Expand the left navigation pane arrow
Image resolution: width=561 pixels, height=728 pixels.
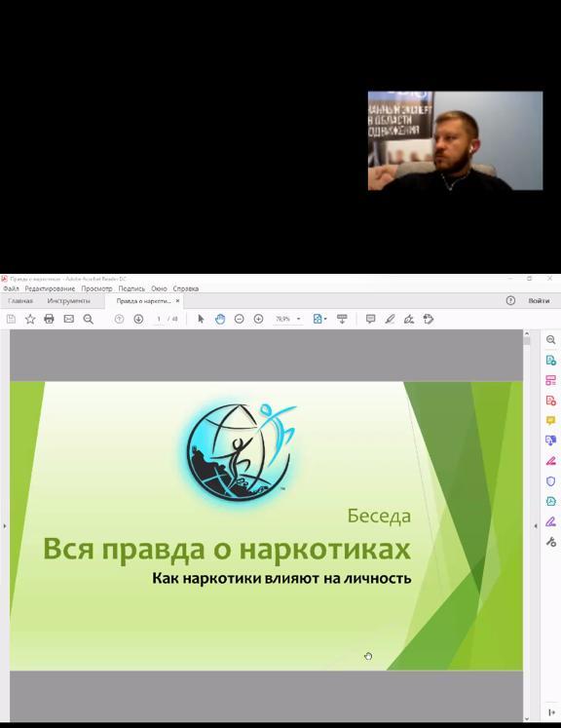tap(5, 526)
